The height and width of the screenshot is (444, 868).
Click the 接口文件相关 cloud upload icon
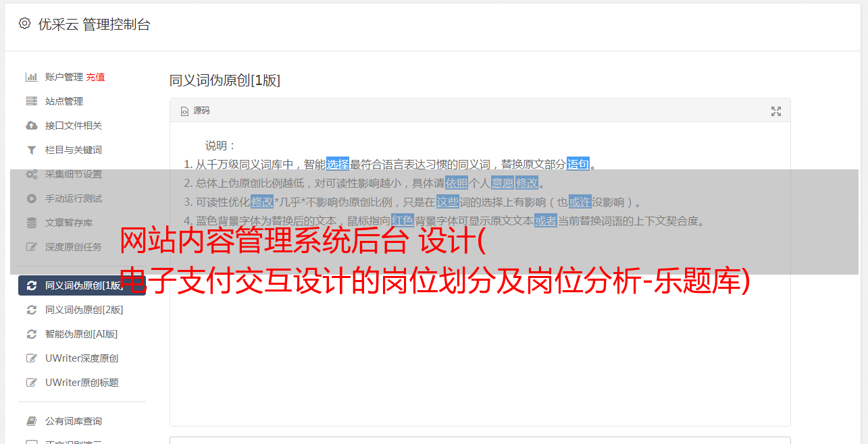31,126
